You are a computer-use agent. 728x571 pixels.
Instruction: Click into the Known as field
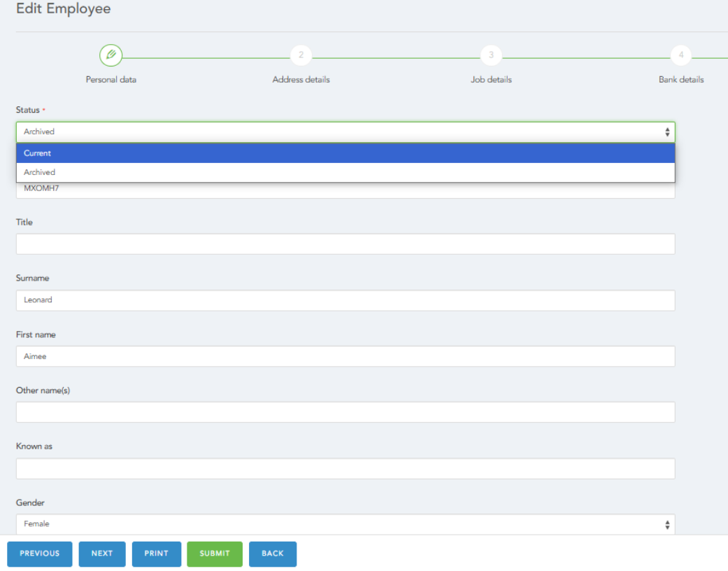[345, 468]
